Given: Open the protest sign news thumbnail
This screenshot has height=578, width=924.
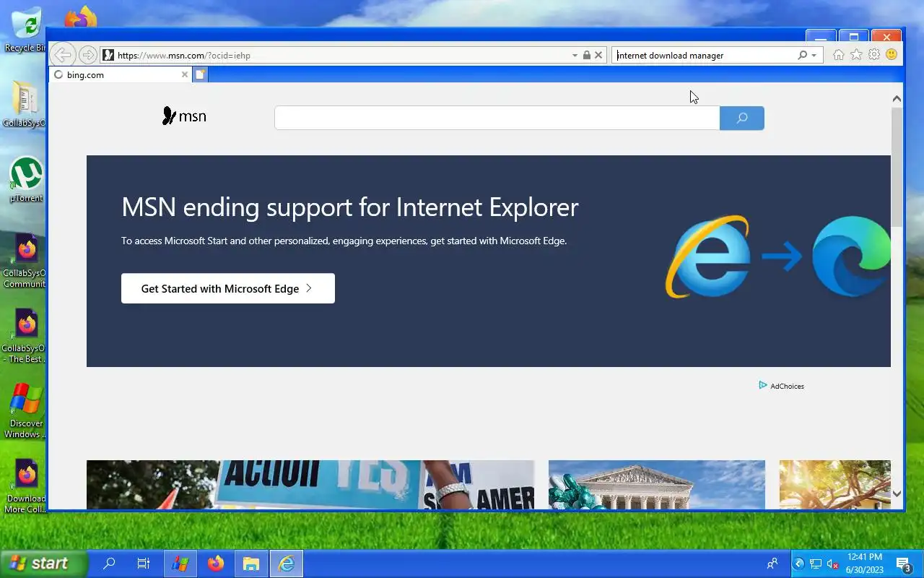Looking at the screenshot, I should click(310, 485).
